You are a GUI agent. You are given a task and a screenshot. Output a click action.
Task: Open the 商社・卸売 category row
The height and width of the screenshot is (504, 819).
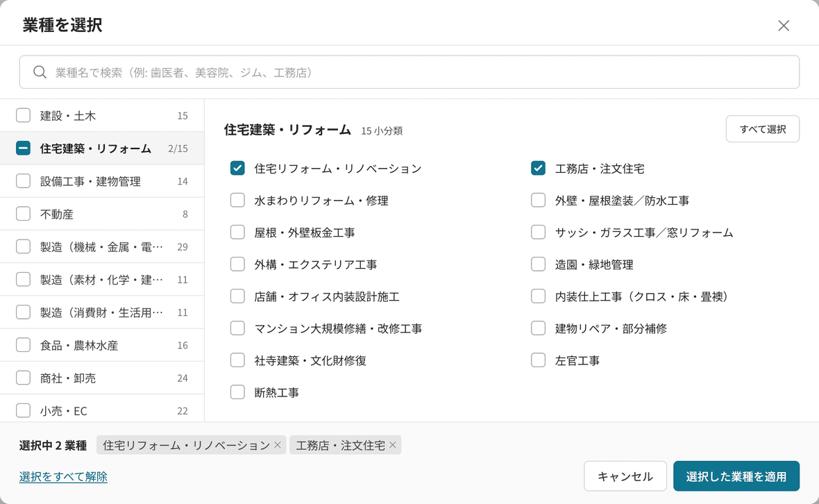pos(102,378)
